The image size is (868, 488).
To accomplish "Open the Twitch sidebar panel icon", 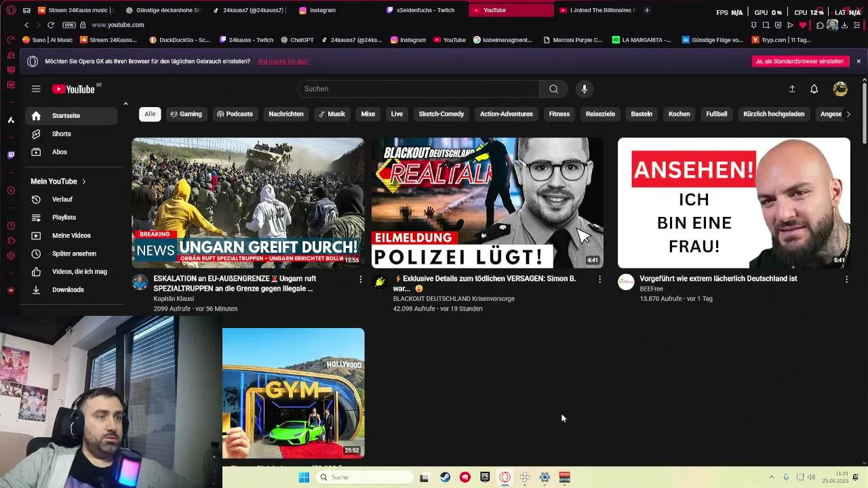I will pos(11,155).
